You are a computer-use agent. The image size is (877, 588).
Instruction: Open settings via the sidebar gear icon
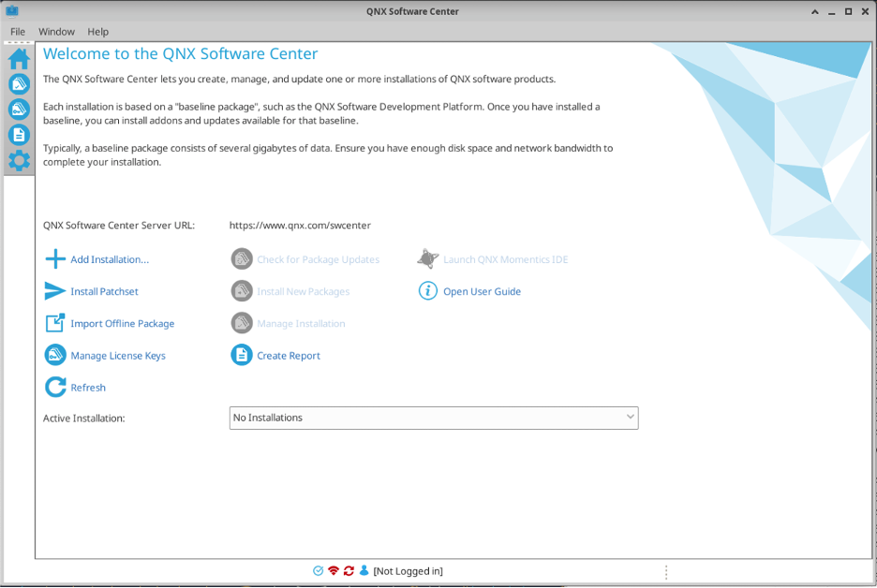click(x=19, y=160)
